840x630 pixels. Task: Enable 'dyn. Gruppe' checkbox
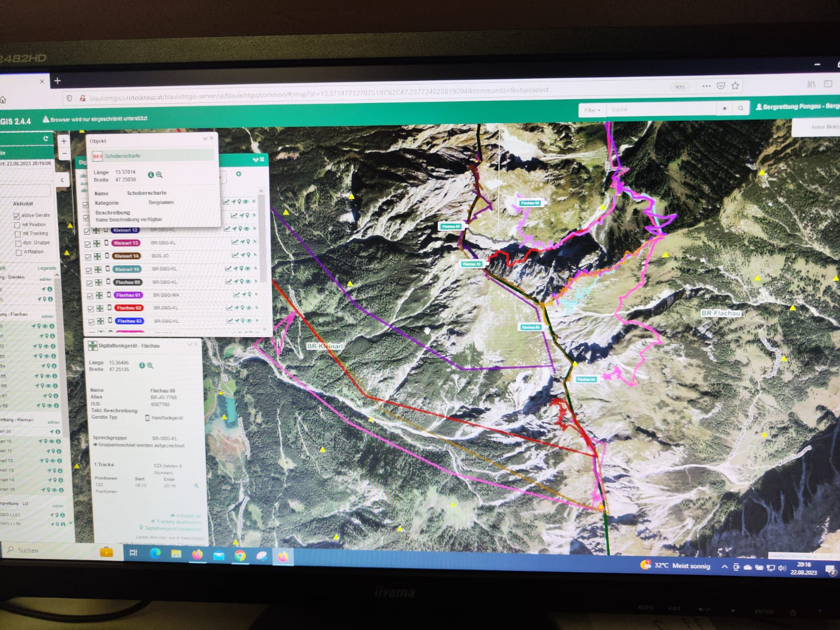coord(18,244)
